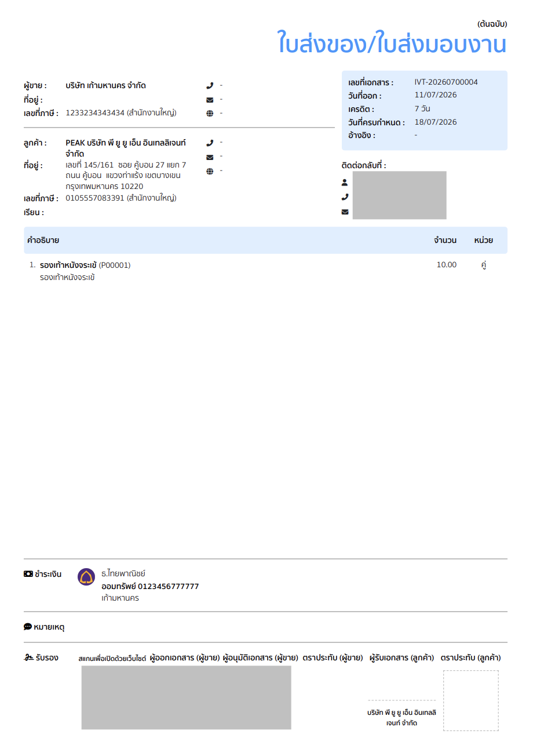Click the signature icon beside รับรอง
The height and width of the screenshot is (756, 533).
pos(28,658)
